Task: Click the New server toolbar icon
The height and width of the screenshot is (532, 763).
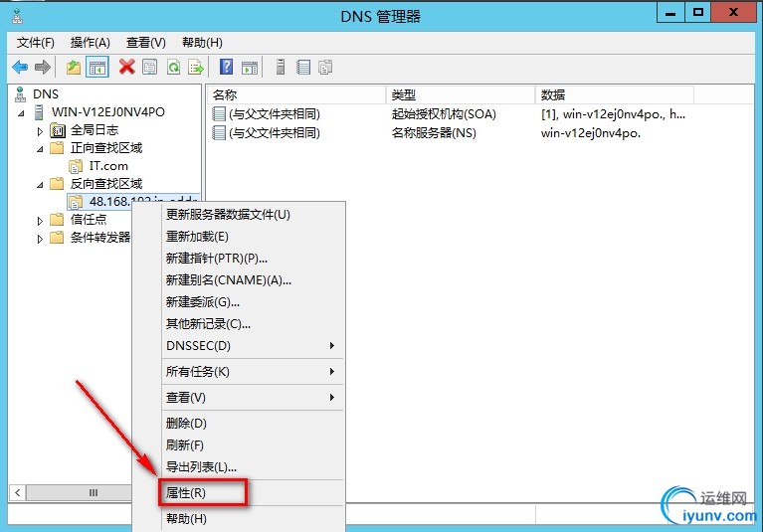Action: pyautogui.click(x=281, y=67)
